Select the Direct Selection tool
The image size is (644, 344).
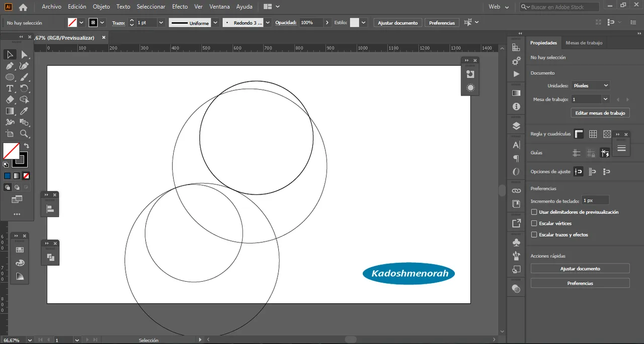pos(24,55)
